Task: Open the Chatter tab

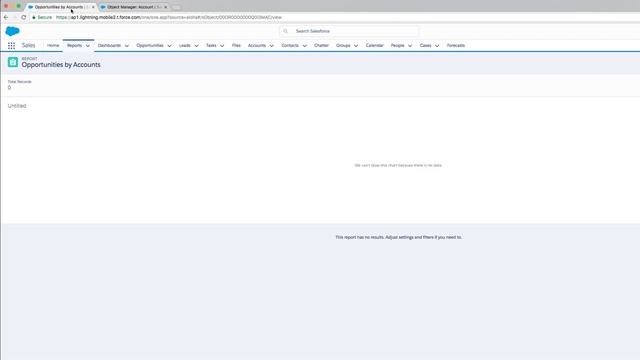Action: pos(321,45)
